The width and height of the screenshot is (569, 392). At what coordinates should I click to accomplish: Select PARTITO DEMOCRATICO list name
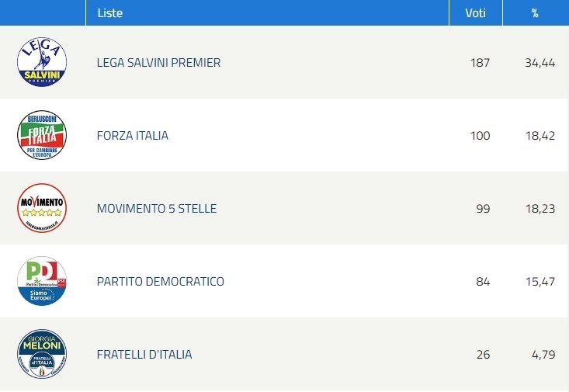coord(161,281)
